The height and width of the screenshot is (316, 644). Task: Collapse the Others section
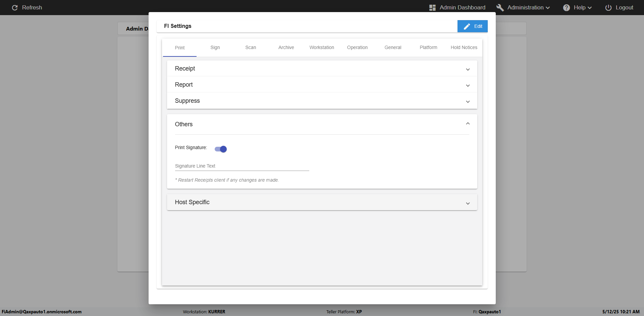(468, 124)
